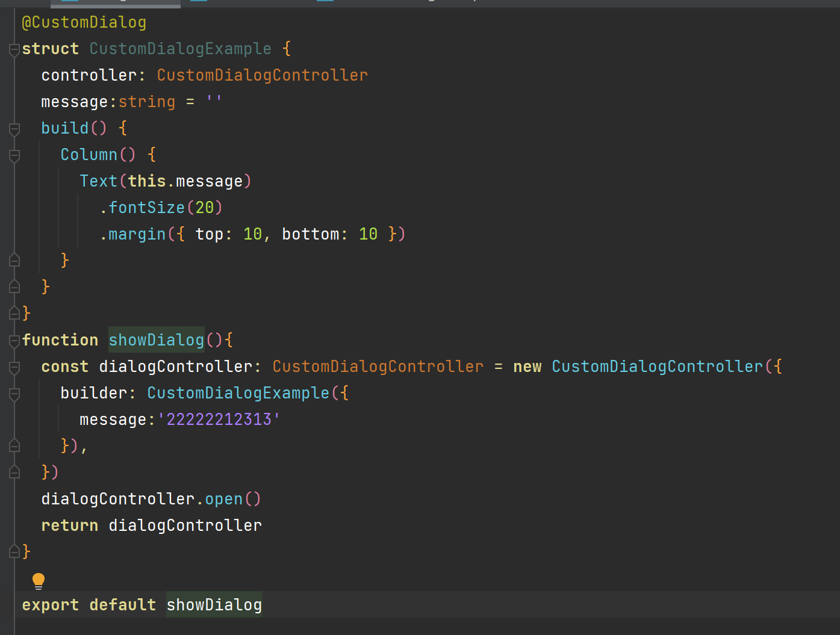This screenshot has height=635, width=840.
Task: Click showDialog in the function declaration
Action: coord(157,340)
